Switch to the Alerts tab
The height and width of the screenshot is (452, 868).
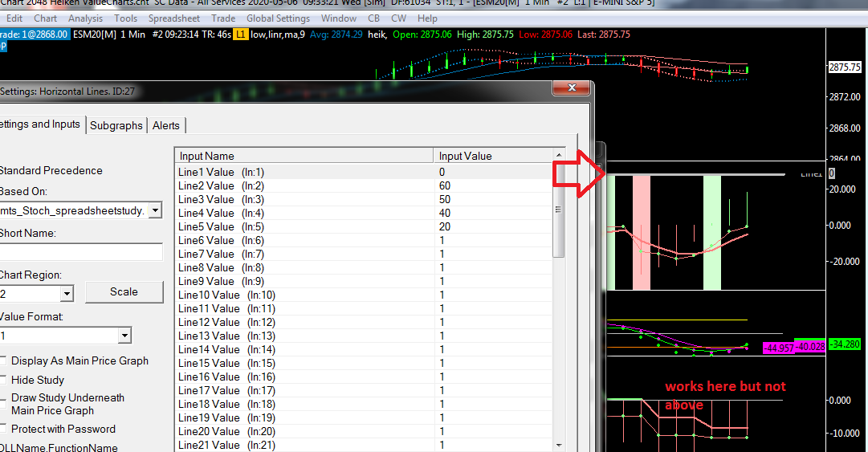tap(166, 125)
